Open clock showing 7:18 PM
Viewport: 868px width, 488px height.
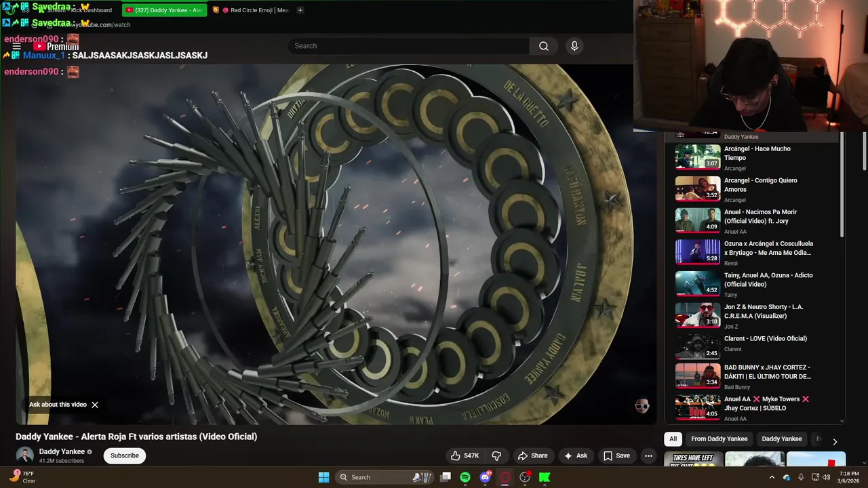point(849,477)
